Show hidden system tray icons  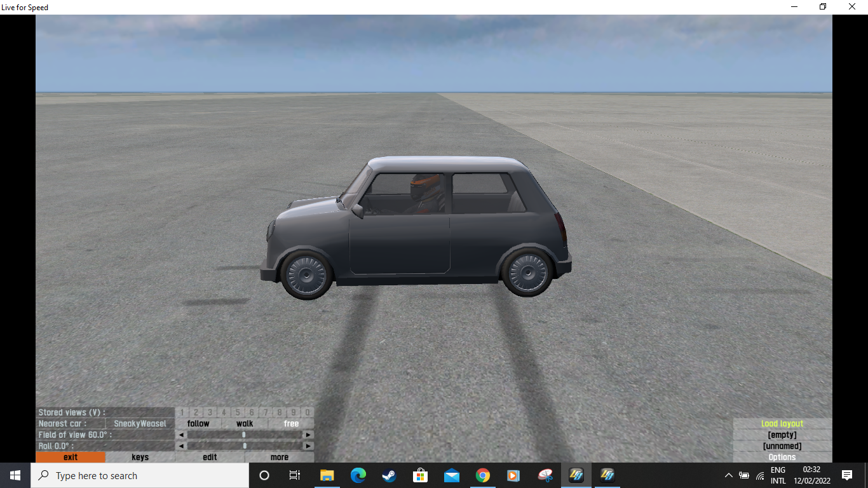pyautogui.click(x=728, y=475)
